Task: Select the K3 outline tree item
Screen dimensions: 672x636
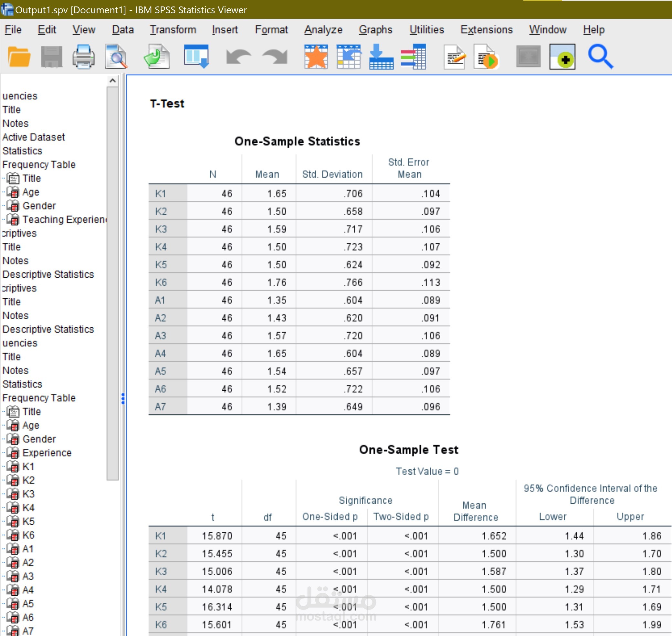Action: pos(28,494)
